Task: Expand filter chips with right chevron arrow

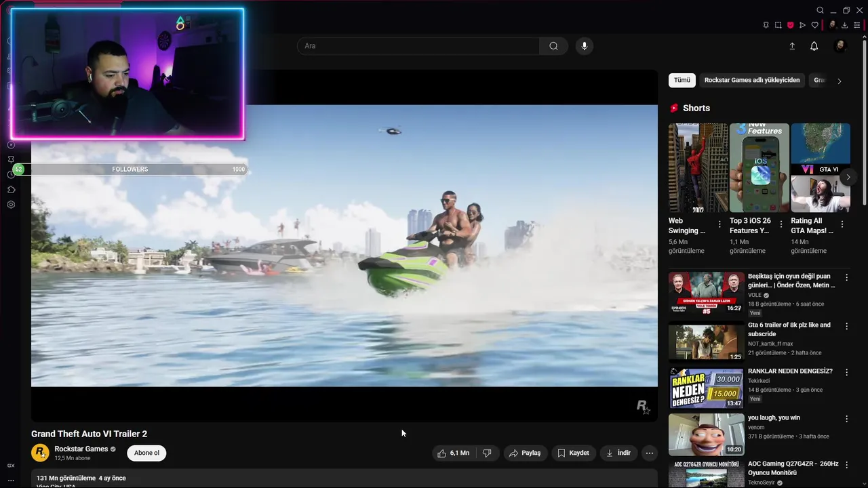Action: click(840, 81)
